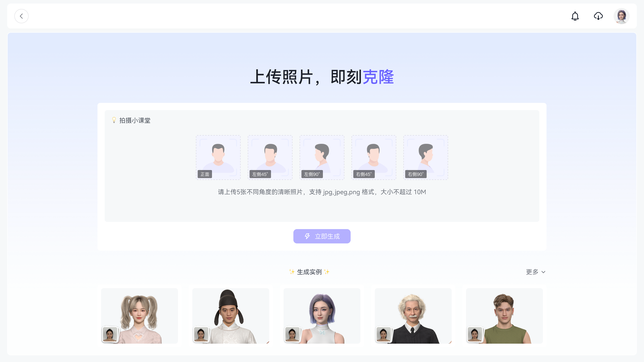Open the green tank top man example
This screenshot has height=362, width=644.
[x=504, y=316]
